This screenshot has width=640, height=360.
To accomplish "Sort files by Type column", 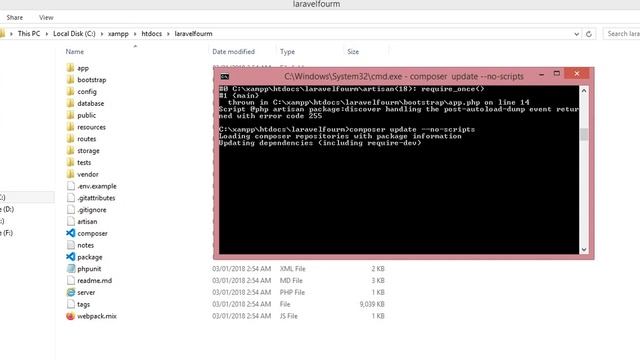I will [287, 52].
